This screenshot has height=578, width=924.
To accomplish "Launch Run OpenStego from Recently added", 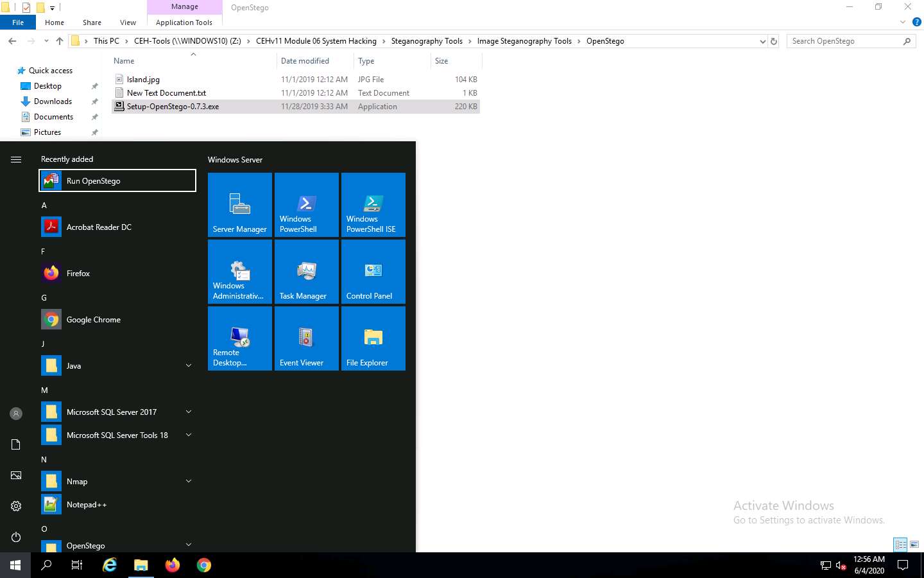I will point(117,180).
